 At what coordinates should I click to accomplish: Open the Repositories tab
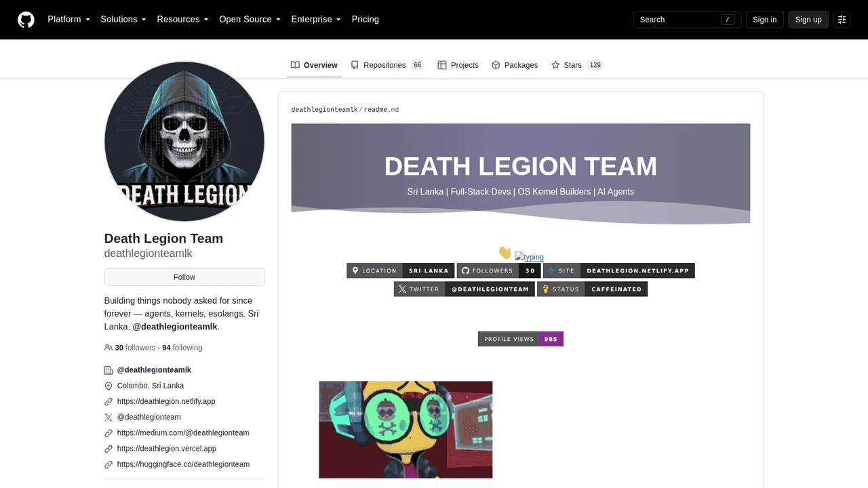coord(387,65)
